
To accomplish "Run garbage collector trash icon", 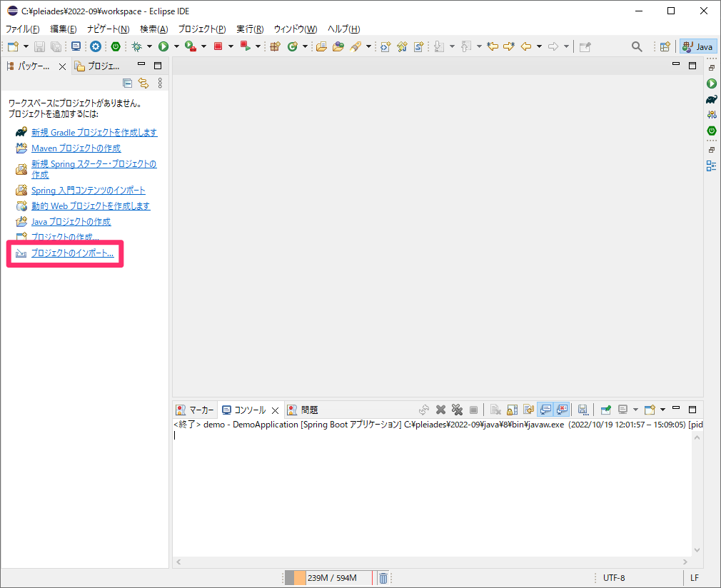I will point(383,578).
